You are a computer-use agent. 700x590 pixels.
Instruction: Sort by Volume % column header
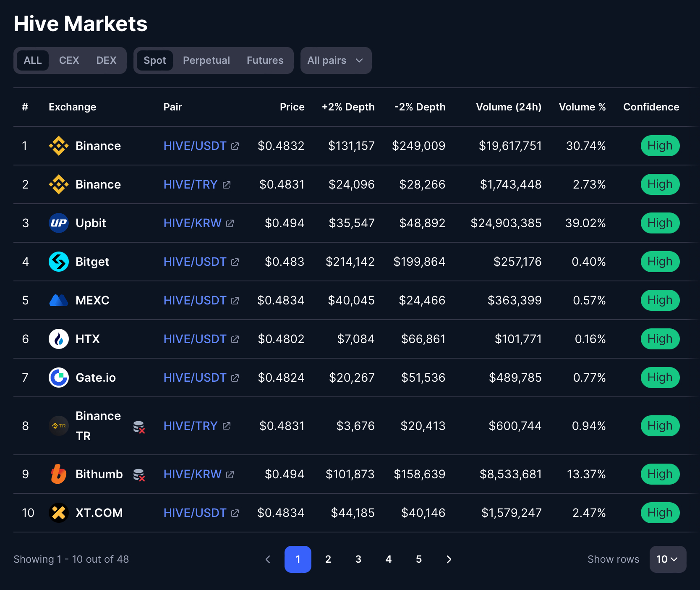(582, 107)
